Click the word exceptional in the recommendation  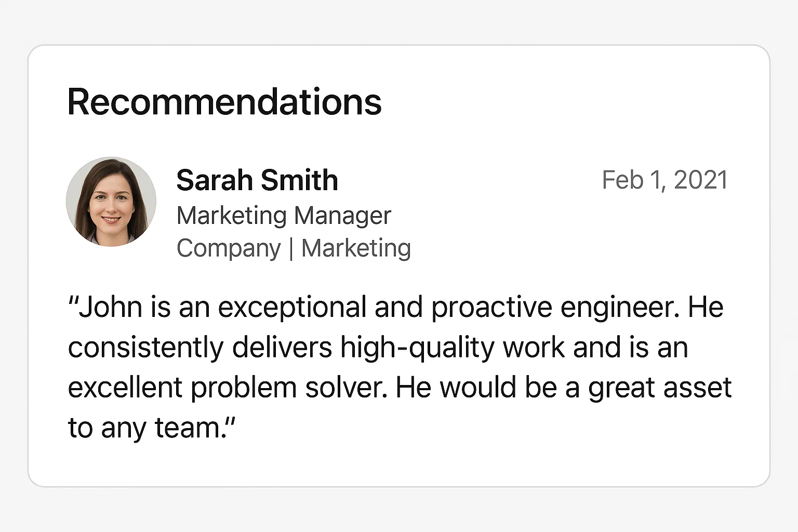[x=292, y=307]
